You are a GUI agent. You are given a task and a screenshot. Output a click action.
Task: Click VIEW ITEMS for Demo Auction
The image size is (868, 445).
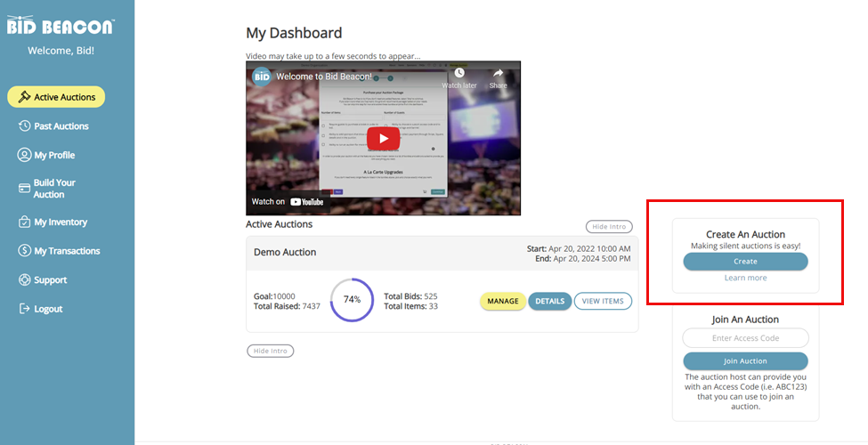click(603, 301)
